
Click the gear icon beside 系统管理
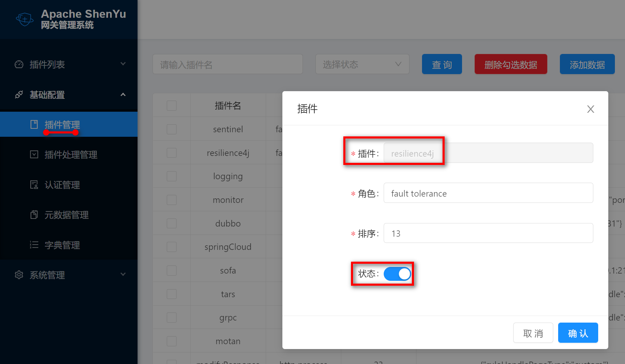click(x=19, y=275)
